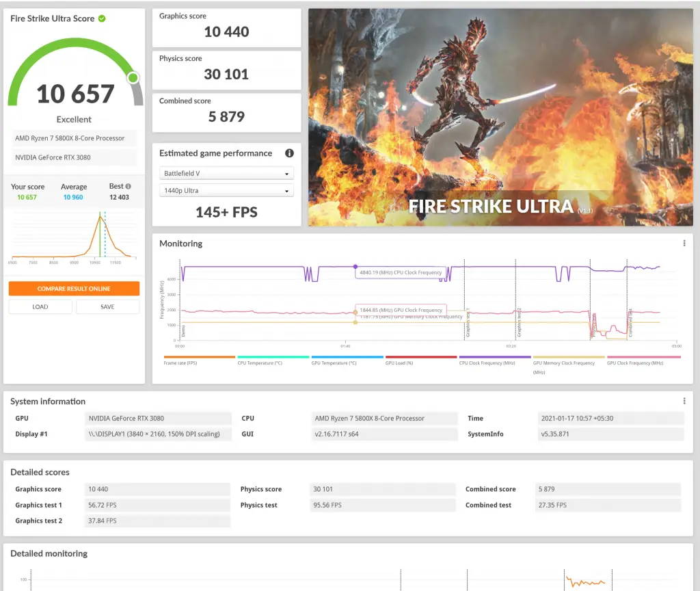
Task: Click info icon next to Best score
Action: point(128,186)
